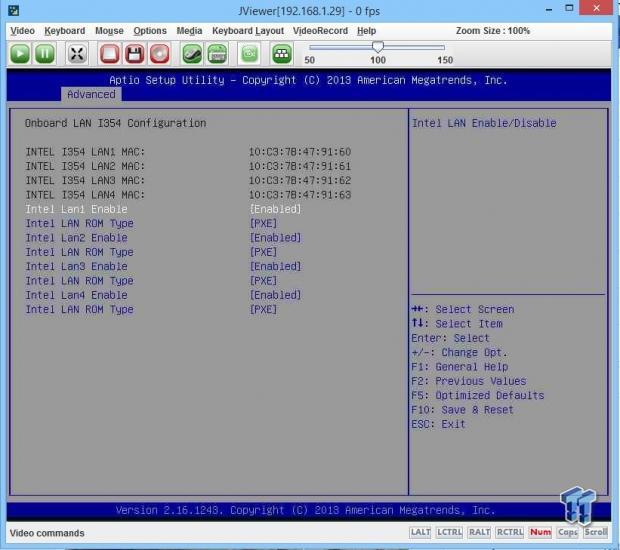Click the red hard disk redirection icon
620x550 pixels.
click(x=110, y=54)
